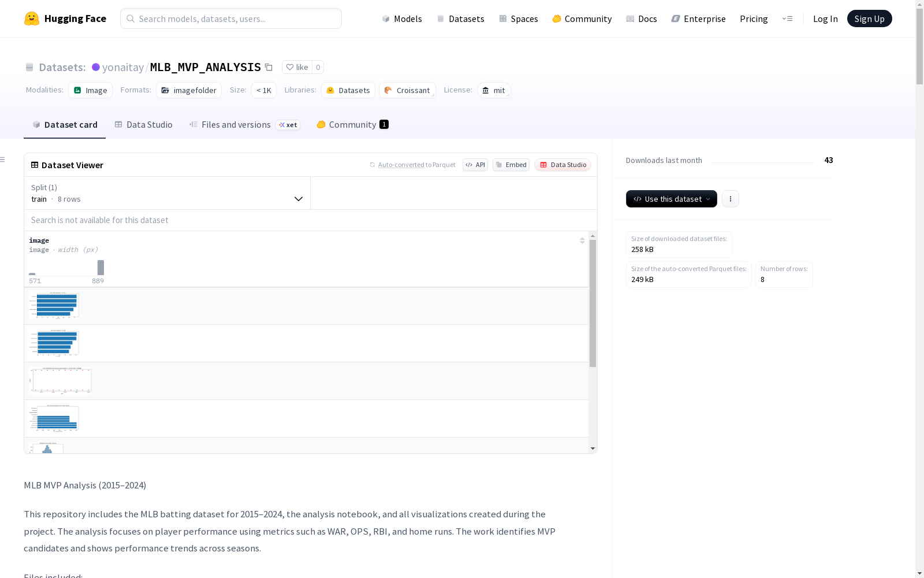
Task: Open the third row scatter plot thumbnail
Action: [61, 381]
